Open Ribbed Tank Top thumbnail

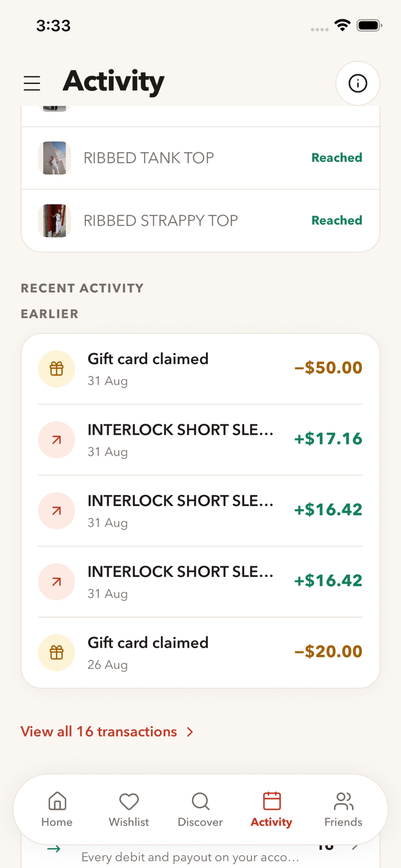[x=55, y=158]
